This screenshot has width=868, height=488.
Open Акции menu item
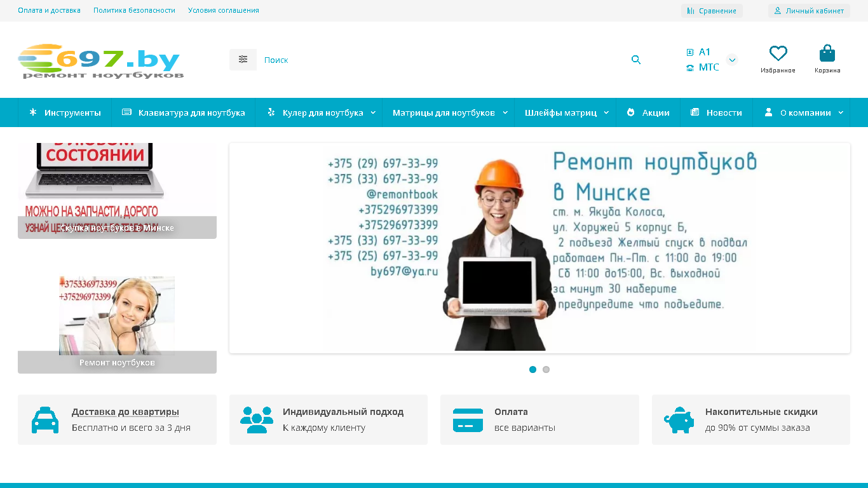pos(648,112)
